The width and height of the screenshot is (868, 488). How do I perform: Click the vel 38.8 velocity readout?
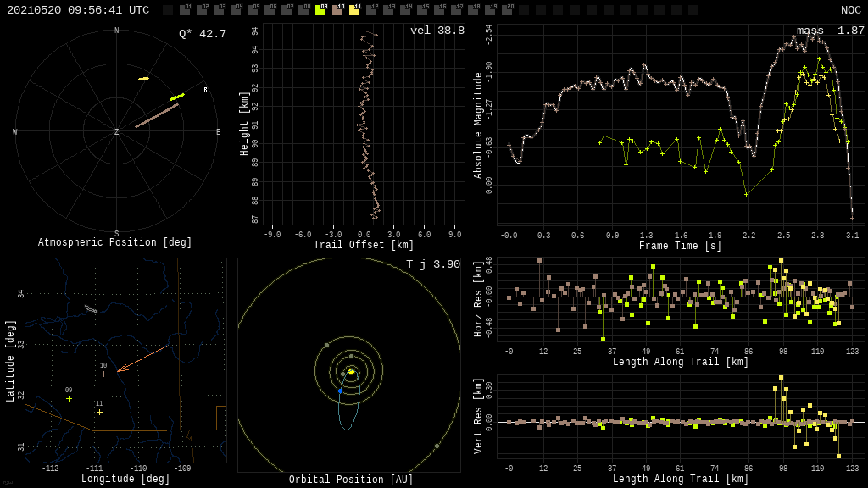click(x=437, y=30)
